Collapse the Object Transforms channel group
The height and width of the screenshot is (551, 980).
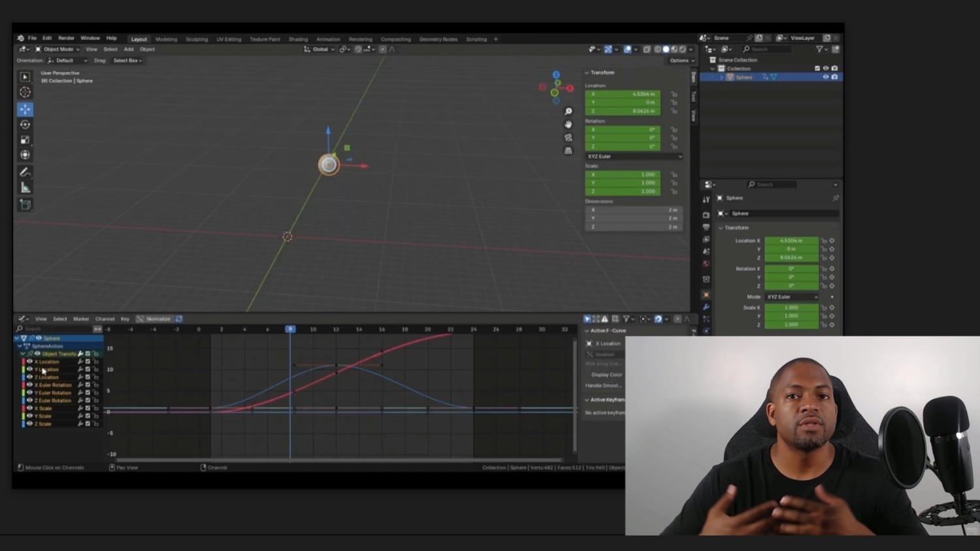pyautogui.click(x=24, y=354)
